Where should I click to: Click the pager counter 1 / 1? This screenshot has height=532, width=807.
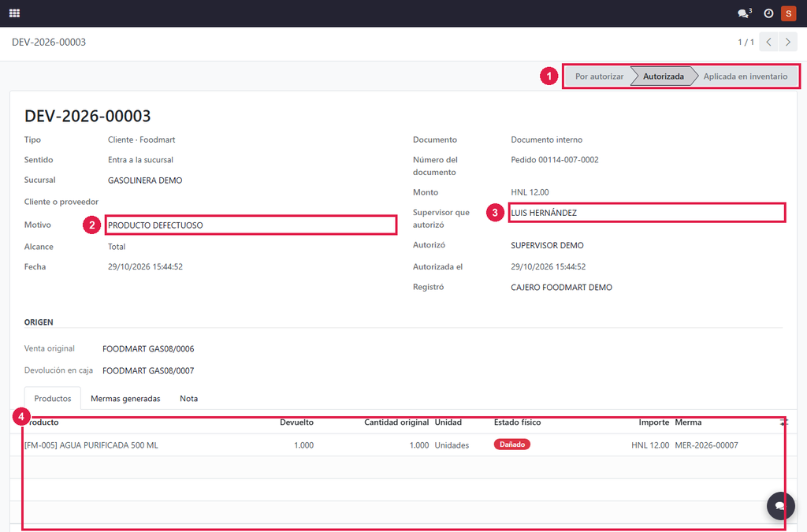click(746, 43)
